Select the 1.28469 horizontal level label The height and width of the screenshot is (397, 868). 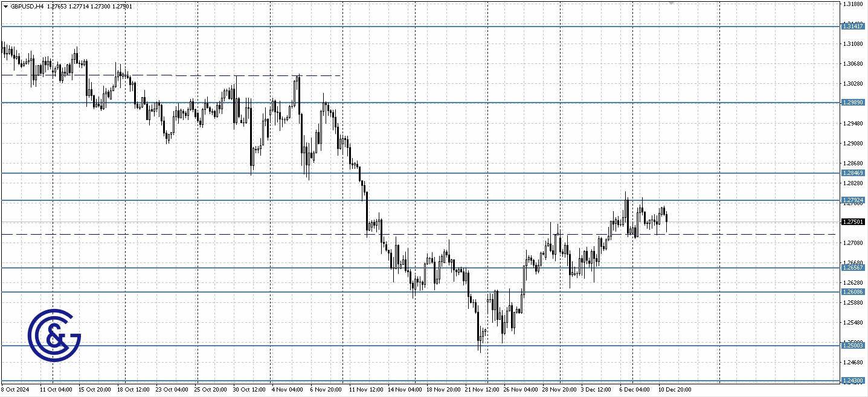(x=854, y=173)
